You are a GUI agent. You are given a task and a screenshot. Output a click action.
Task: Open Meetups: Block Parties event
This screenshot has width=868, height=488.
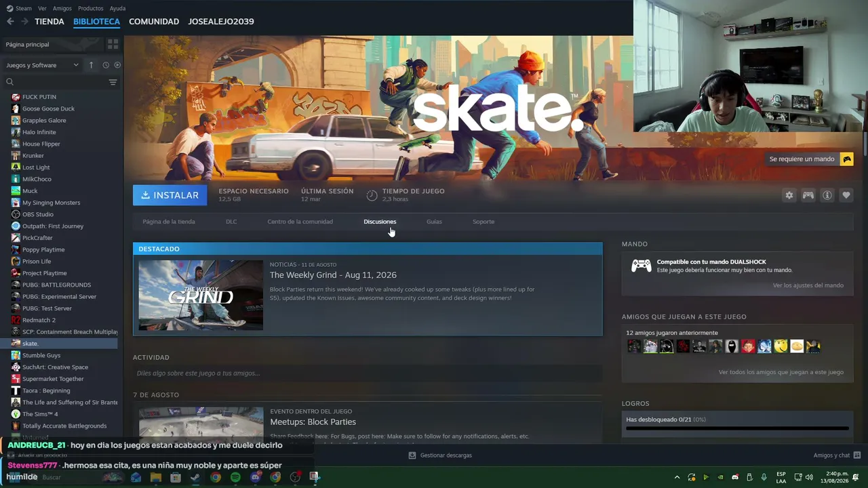(313, 422)
